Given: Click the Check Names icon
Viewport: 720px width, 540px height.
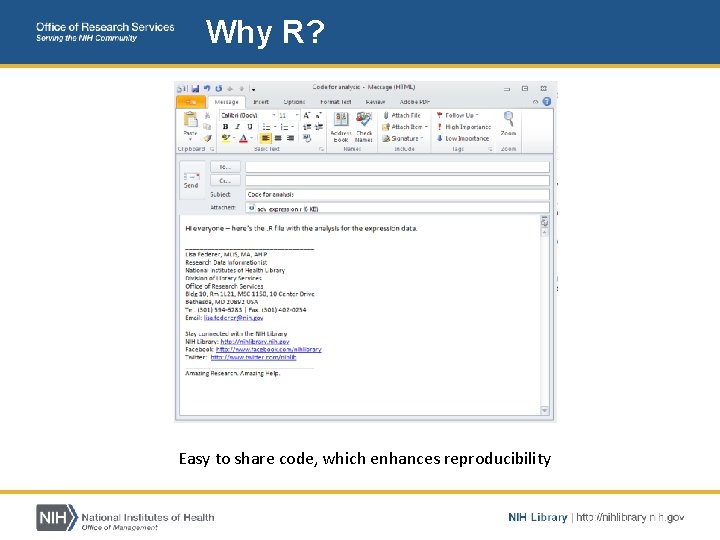Looking at the screenshot, I should point(364,120).
